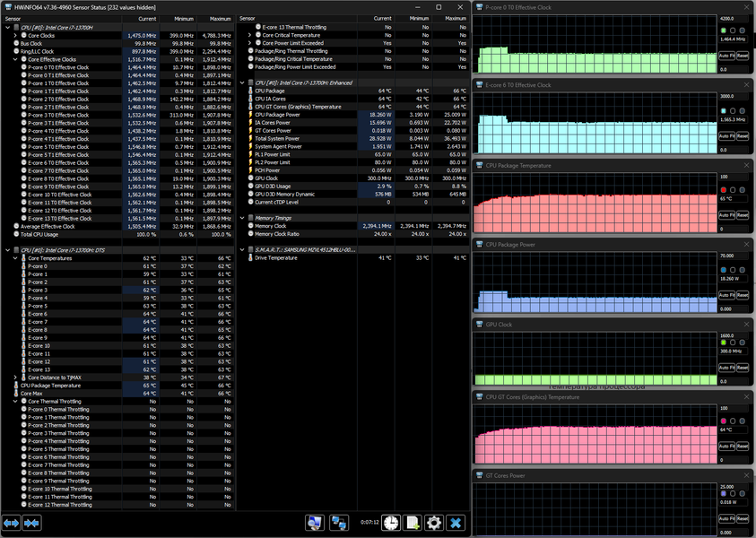
Task: Click the blue X close sensors icon
Action: pos(456,522)
